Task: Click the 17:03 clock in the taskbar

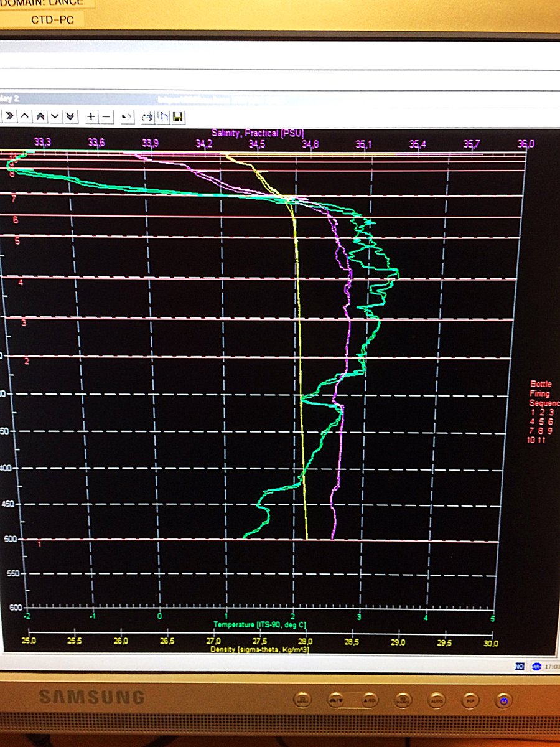Action: [x=552, y=666]
